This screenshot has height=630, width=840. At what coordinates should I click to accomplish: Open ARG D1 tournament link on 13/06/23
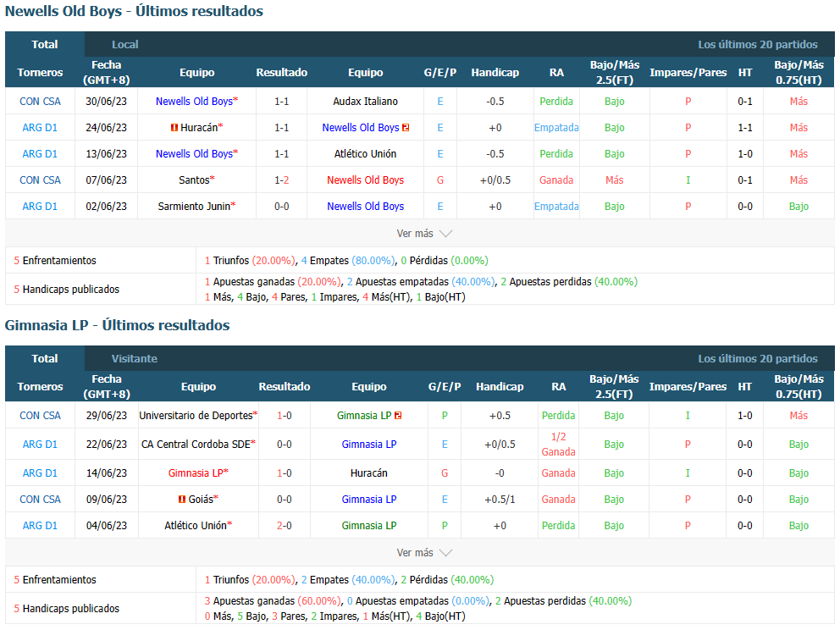(x=40, y=154)
